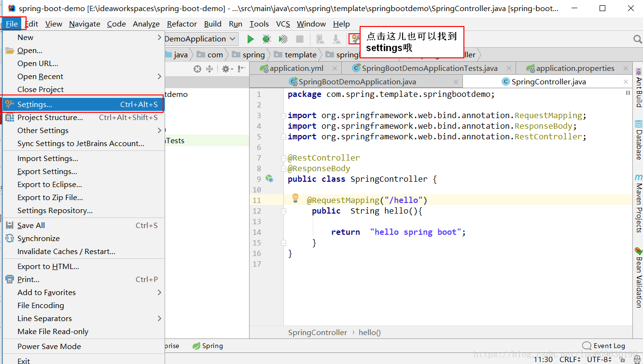Open the Database side panel

tap(639, 140)
